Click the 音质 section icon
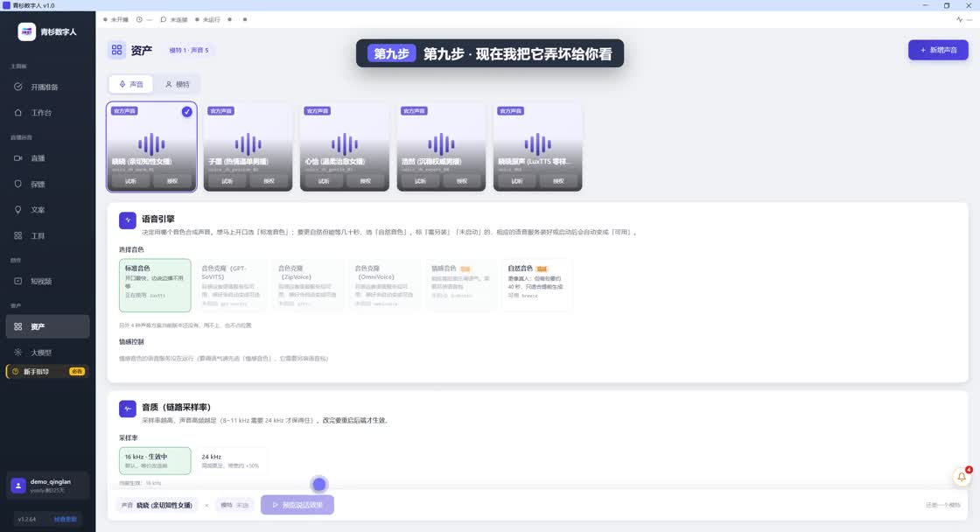The width and height of the screenshot is (980, 532). [x=128, y=409]
